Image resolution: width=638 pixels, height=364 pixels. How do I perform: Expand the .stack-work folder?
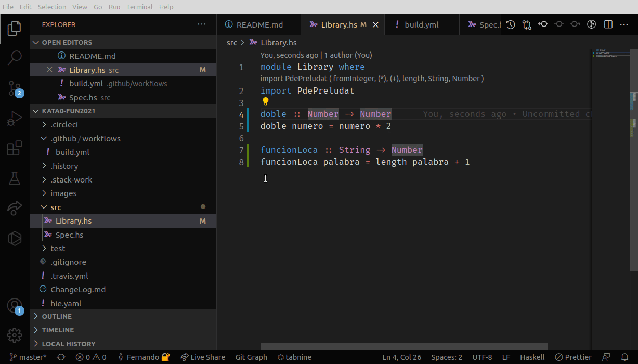(x=123, y=179)
